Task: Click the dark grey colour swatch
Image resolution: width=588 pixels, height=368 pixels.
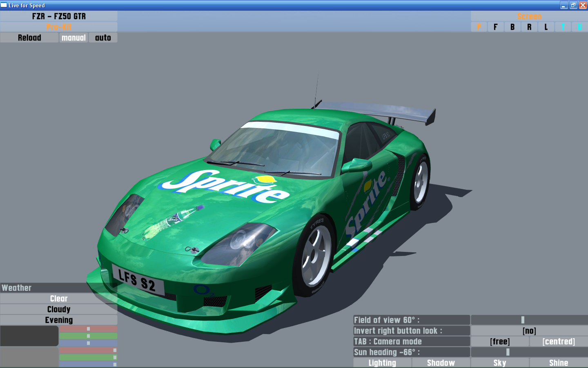Action: 29,336
